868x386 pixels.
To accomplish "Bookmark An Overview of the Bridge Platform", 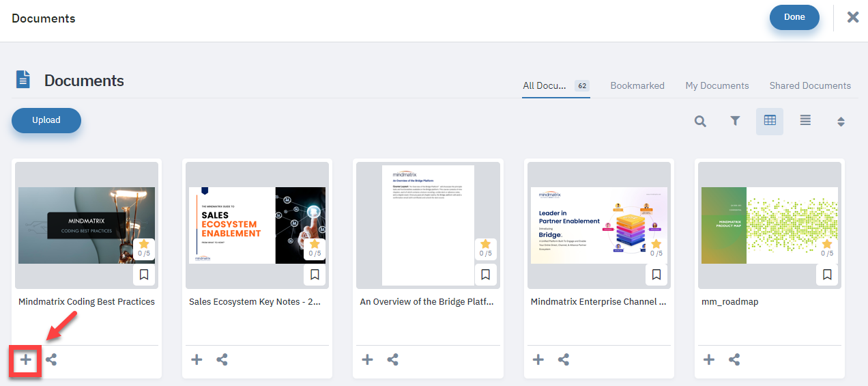I will [485, 275].
